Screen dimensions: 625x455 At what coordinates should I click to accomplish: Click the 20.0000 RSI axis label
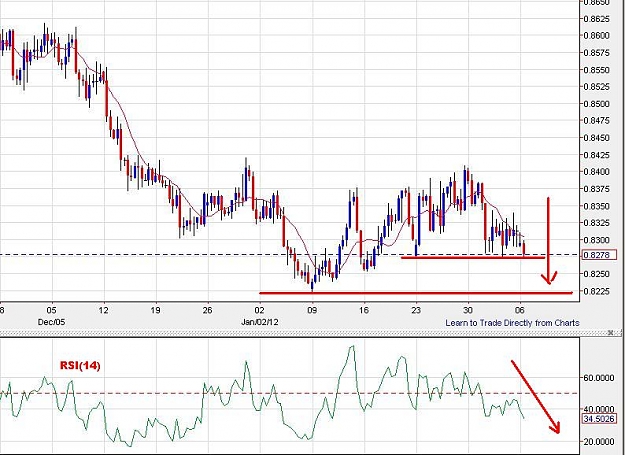598,441
